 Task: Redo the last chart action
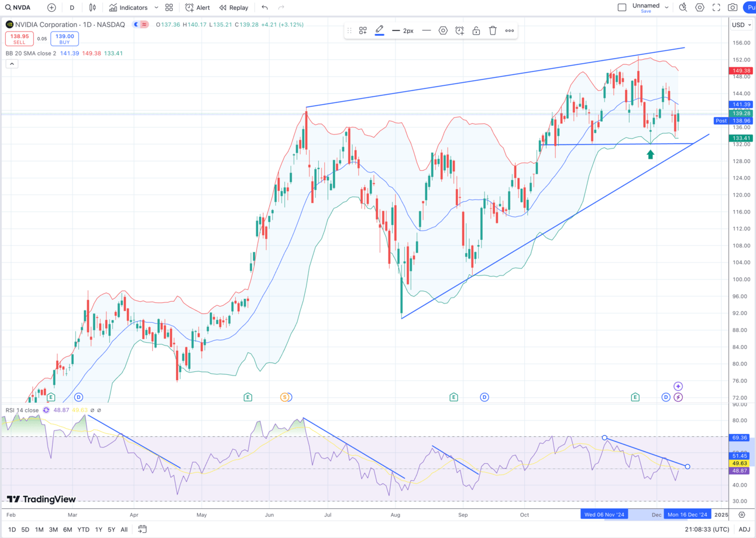coord(281,8)
